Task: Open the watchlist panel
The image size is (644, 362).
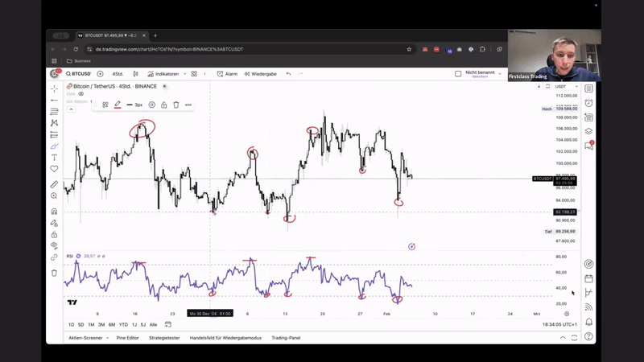Action: pyautogui.click(x=589, y=88)
